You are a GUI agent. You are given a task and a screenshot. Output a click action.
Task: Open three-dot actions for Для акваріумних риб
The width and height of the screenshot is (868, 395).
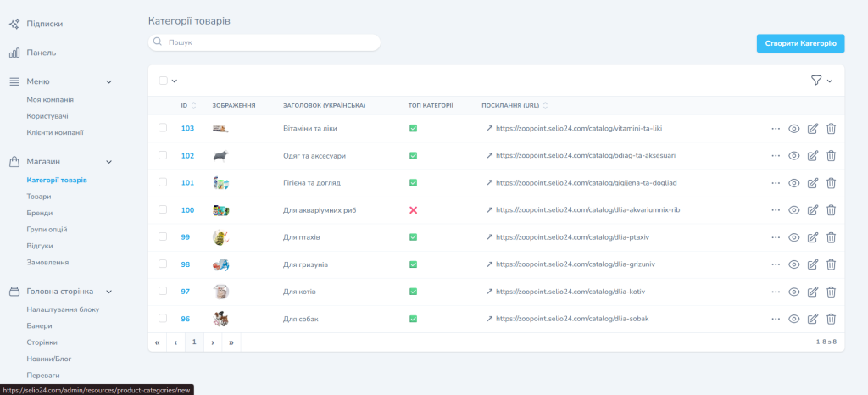pos(775,210)
